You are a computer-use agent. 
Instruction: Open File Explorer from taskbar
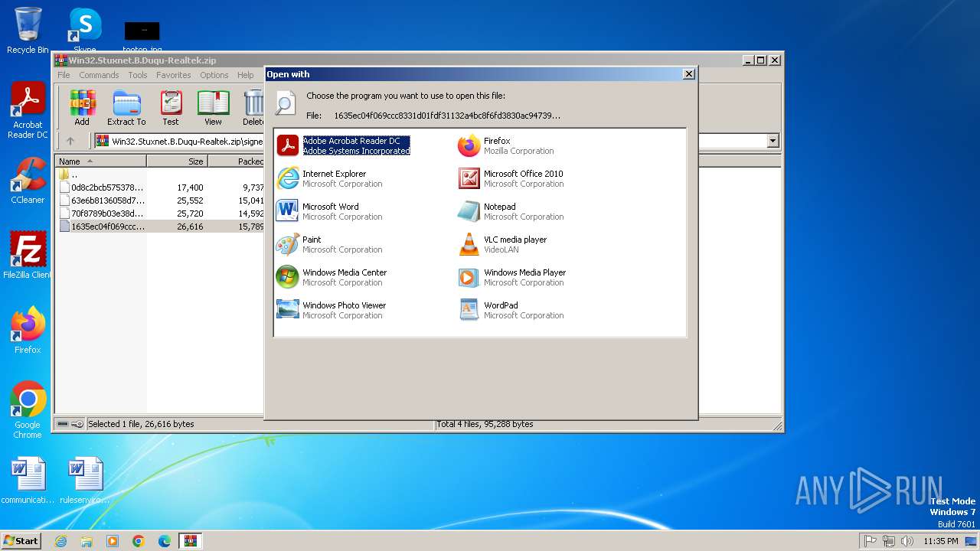(87, 541)
